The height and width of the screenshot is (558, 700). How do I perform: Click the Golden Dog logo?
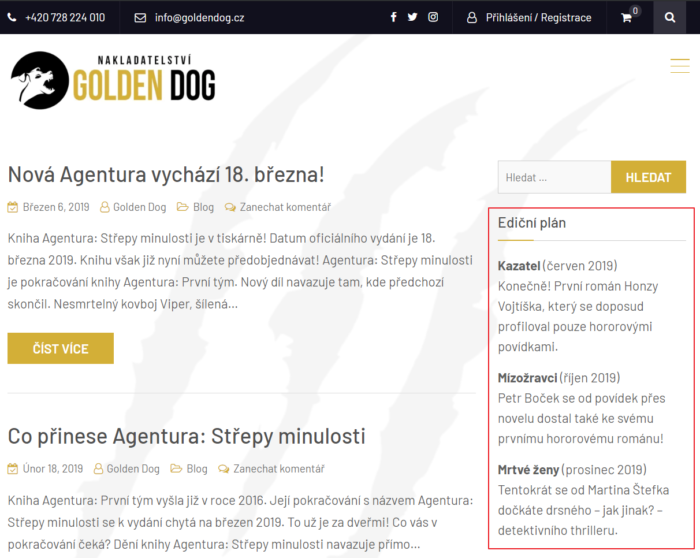(113, 80)
